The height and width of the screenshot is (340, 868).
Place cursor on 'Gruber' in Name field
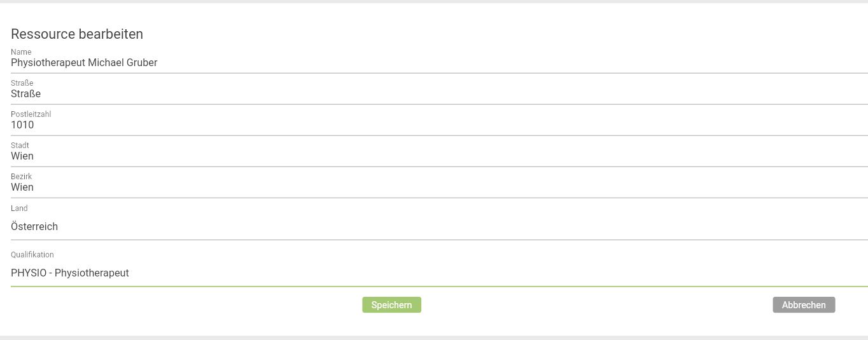tap(141, 63)
